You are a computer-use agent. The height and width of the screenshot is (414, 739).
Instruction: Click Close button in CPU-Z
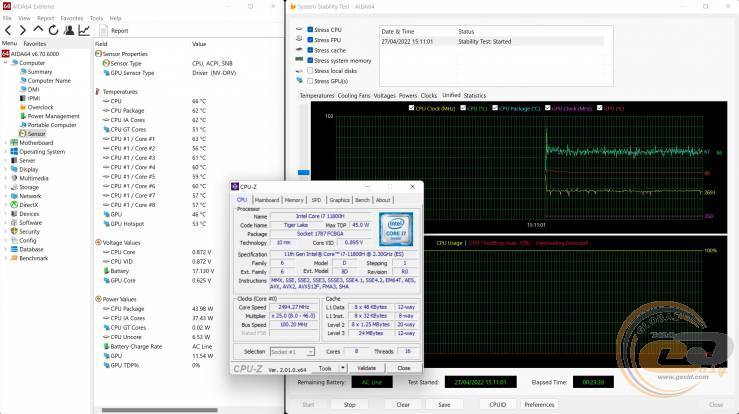pos(403,368)
